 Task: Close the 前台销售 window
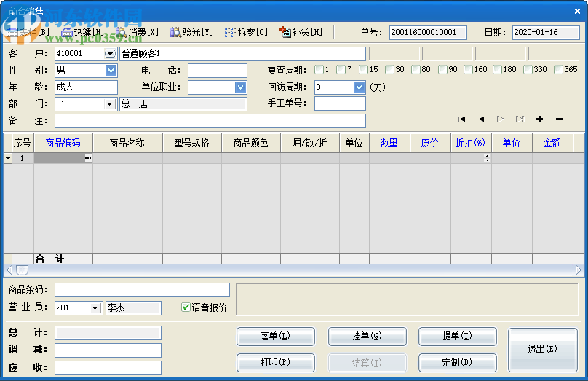578,11
